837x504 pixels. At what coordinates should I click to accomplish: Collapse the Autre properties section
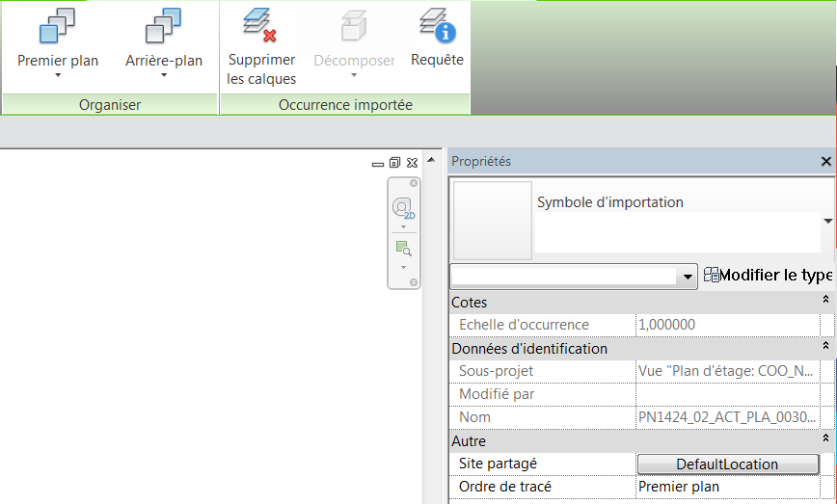pos(825,440)
